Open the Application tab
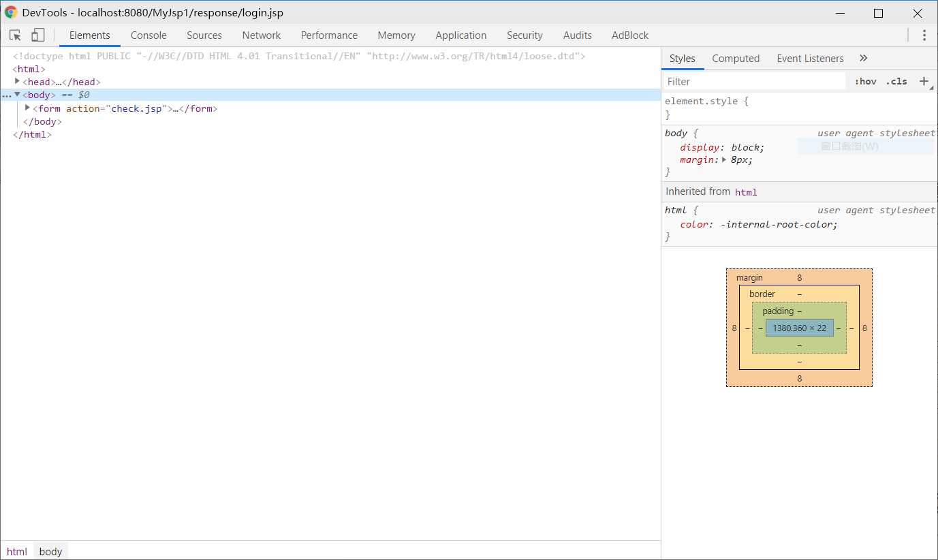 (461, 35)
